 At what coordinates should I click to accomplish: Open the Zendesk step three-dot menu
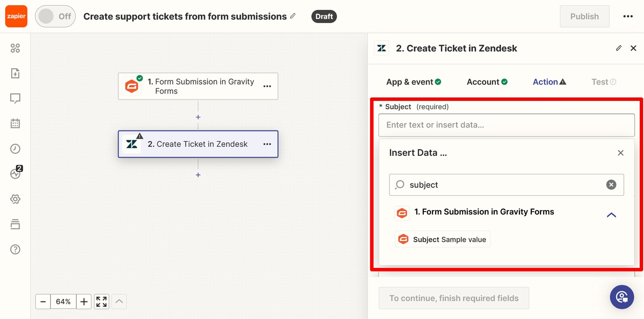coord(267,144)
